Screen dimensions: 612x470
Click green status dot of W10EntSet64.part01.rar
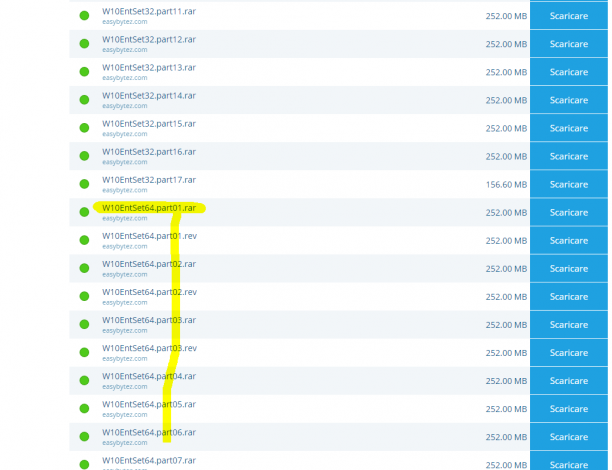tap(84, 212)
